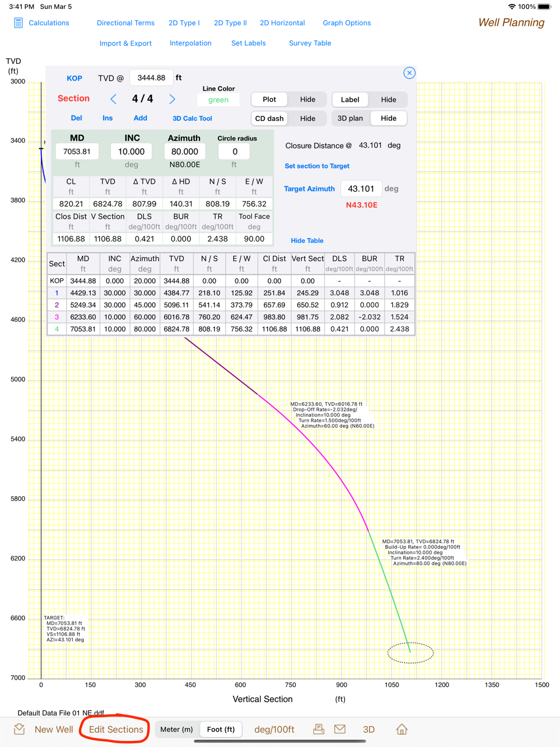This screenshot has width=560, height=747.
Task: Edit the Azimuth field 80.000
Action: point(184,152)
